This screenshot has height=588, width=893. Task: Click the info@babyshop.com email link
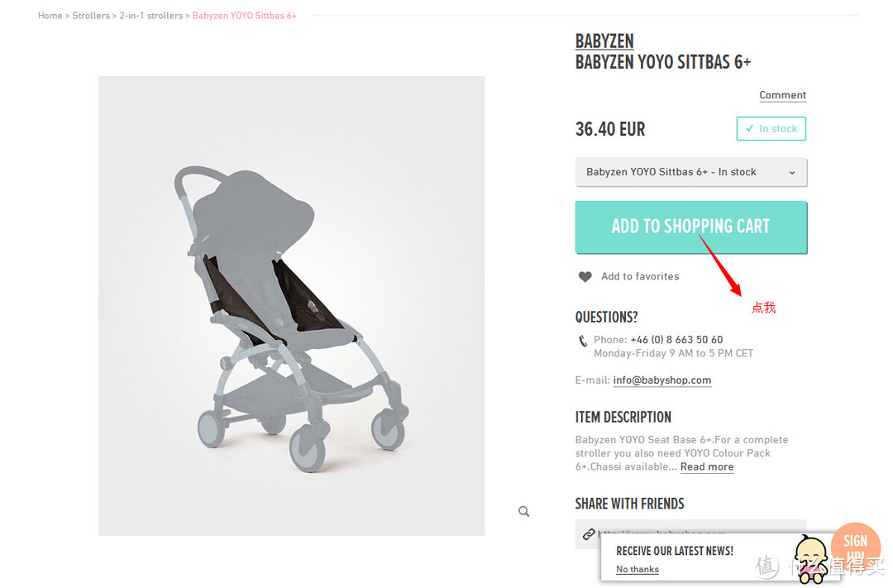[x=661, y=380]
